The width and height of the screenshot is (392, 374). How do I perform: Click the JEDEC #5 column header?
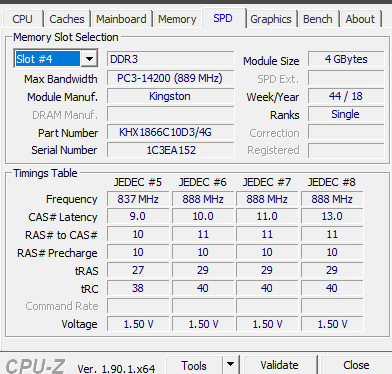[138, 182]
